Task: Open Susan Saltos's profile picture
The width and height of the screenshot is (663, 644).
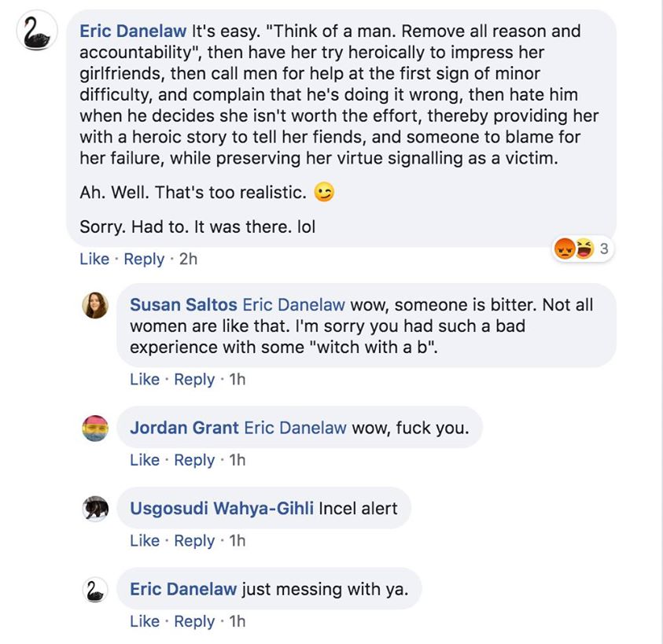Action: pos(95,305)
